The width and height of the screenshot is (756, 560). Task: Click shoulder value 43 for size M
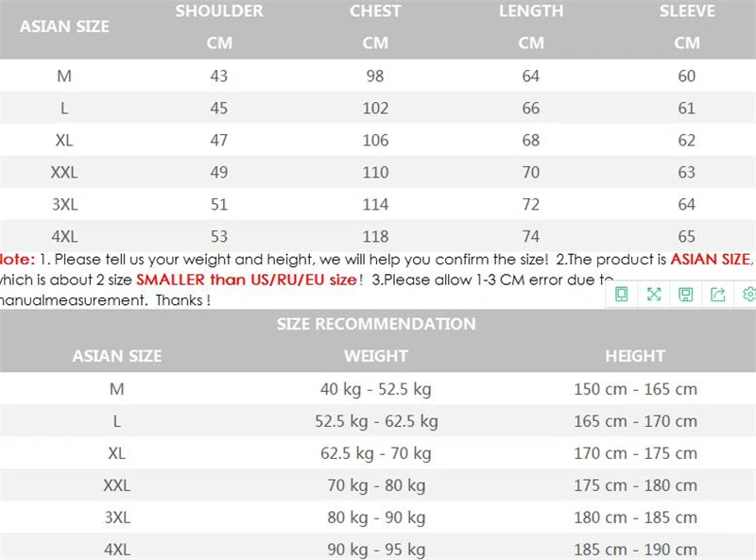point(219,76)
